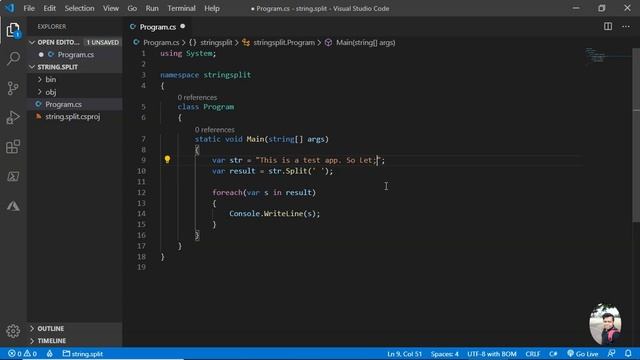This screenshot has width=640, height=360.
Task: Click the 'Console.WriteLine(s);' line
Action: pyautogui.click(x=274, y=213)
